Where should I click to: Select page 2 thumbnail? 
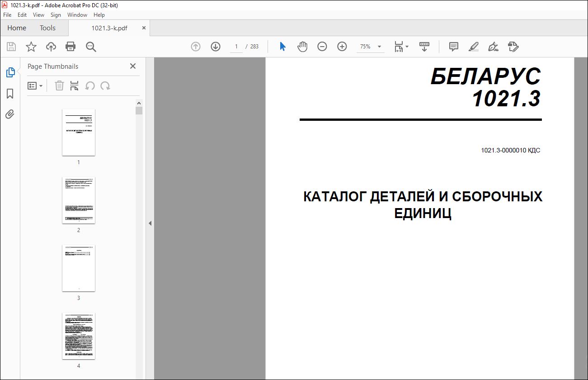(x=79, y=200)
